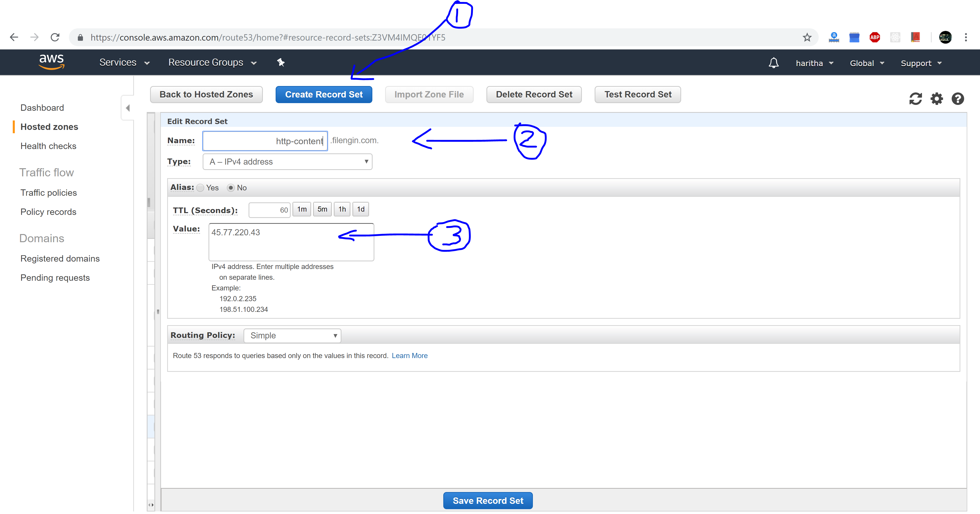This screenshot has height=514, width=980.
Task: Open Policy records in sidebar
Action: pos(48,212)
